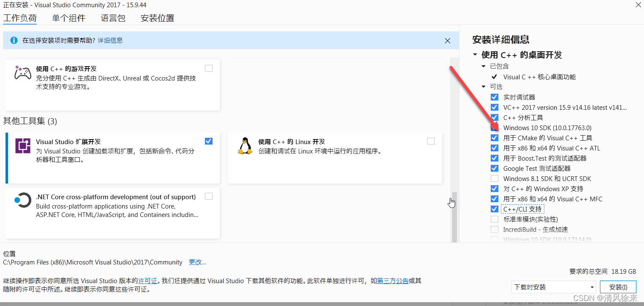The width and height of the screenshot is (644, 306).
Task: Click the game controller icon for C++ game development
Action: coord(23,73)
